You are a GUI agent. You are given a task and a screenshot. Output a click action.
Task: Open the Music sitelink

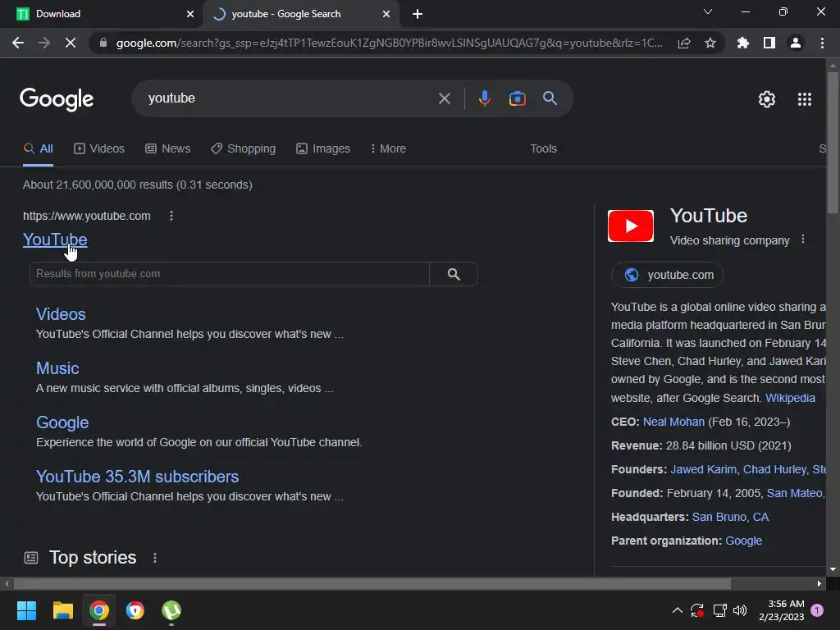[57, 368]
